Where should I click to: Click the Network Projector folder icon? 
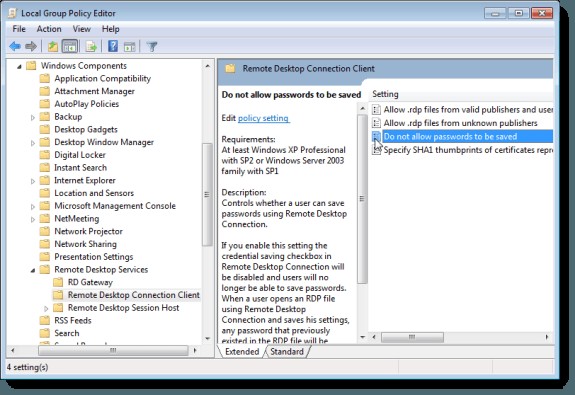click(x=45, y=231)
